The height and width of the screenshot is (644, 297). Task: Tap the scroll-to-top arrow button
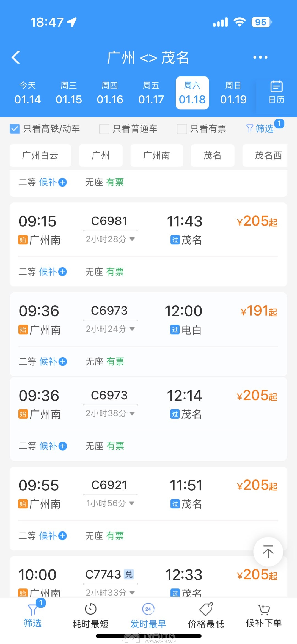[268, 552]
